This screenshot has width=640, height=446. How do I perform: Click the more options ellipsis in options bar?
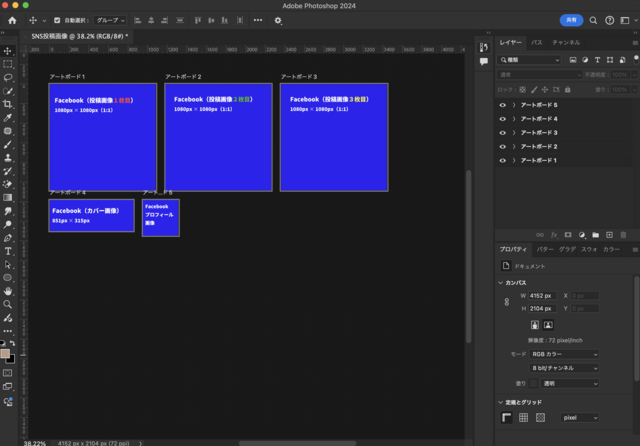(x=258, y=20)
